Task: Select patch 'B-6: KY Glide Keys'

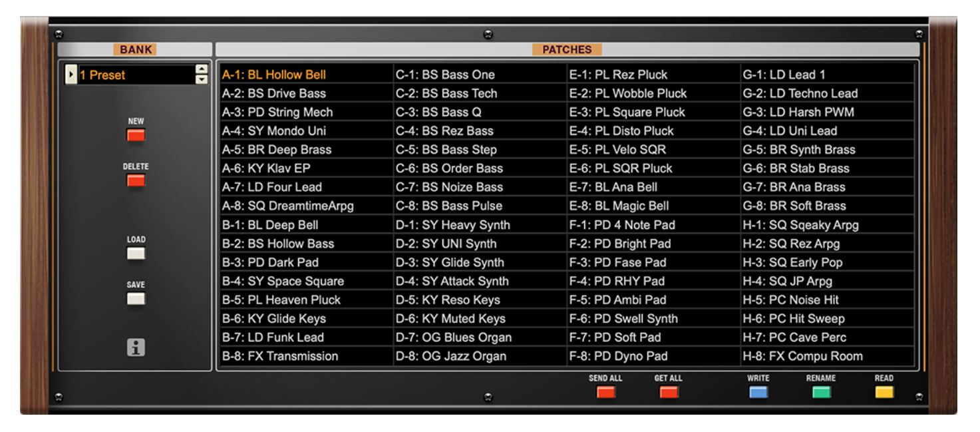Action: pyautogui.click(x=307, y=319)
